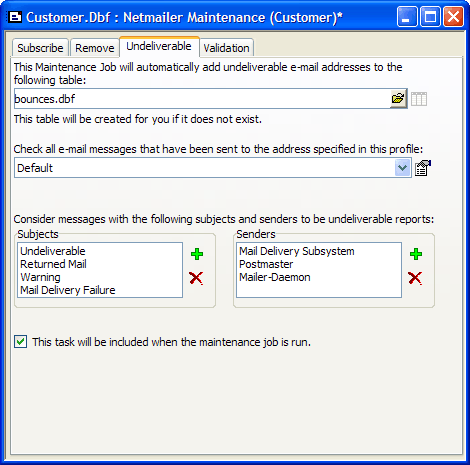
Task: Switch to the Subscribe tab
Action: (x=40, y=48)
